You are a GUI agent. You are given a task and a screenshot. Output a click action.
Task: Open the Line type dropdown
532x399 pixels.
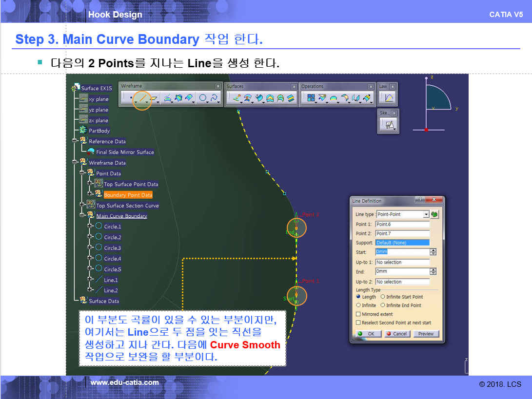[x=426, y=214]
